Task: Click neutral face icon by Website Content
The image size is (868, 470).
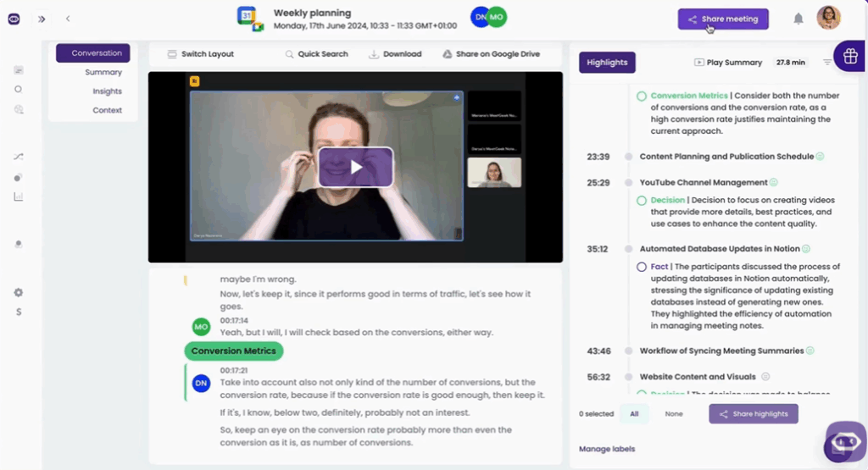Action: click(x=765, y=377)
